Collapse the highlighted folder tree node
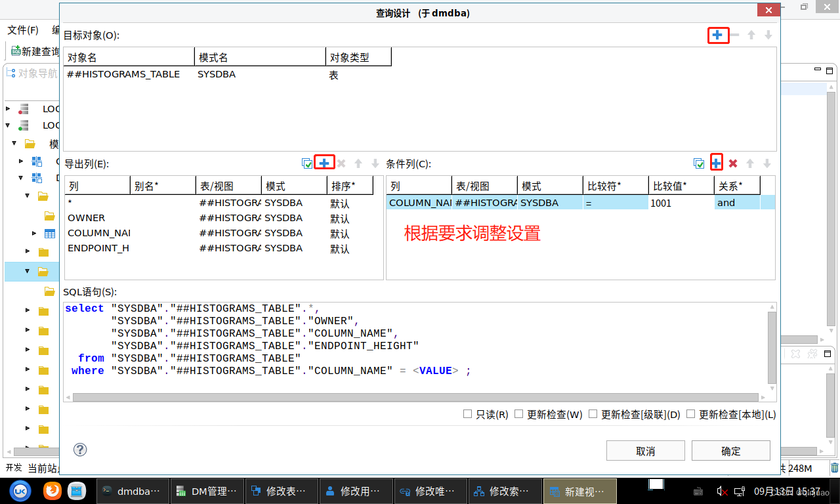The image size is (840, 504). click(x=28, y=271)
